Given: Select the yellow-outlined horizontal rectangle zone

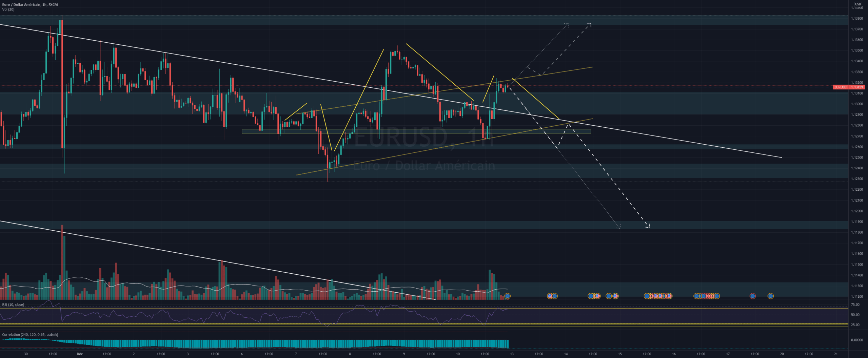Looking at the screenshot, I should click(x=416, y=131).
